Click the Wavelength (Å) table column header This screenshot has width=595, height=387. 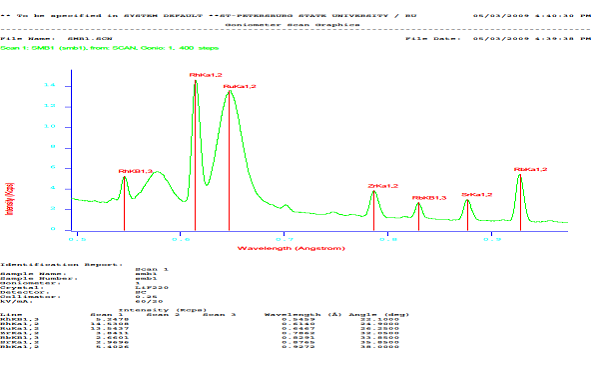tap(303, 315)
